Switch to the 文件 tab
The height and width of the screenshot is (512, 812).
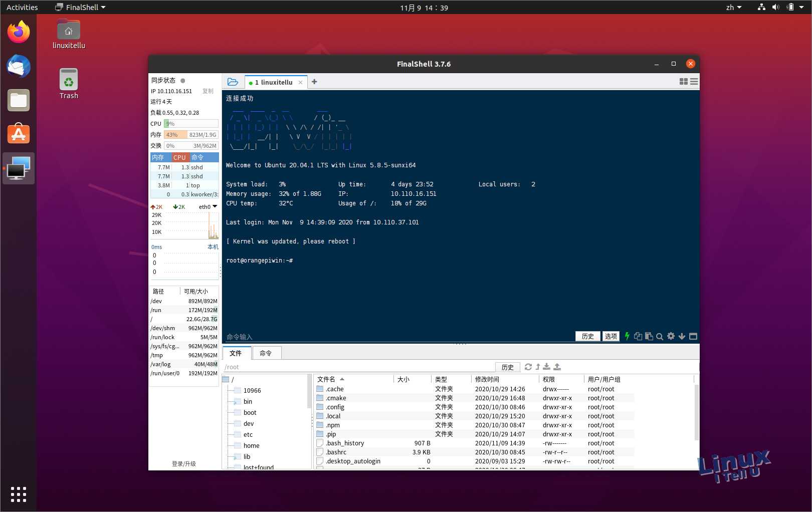(x=236, y=353)
